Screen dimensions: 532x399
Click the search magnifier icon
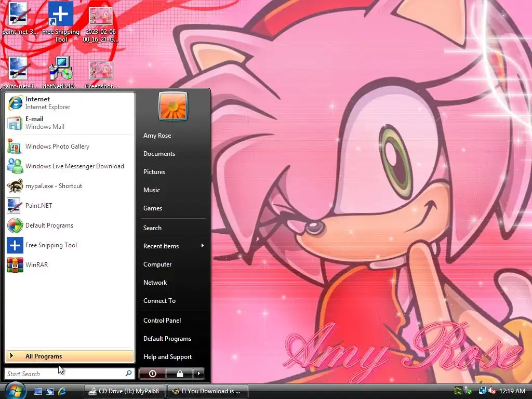point(129,373)
